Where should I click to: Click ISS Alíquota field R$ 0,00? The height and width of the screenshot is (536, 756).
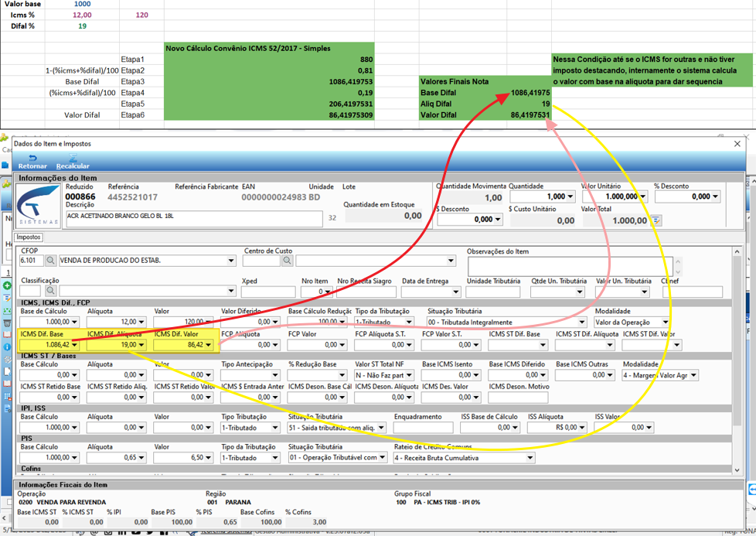pyautogui.click(x=557, y=428)
